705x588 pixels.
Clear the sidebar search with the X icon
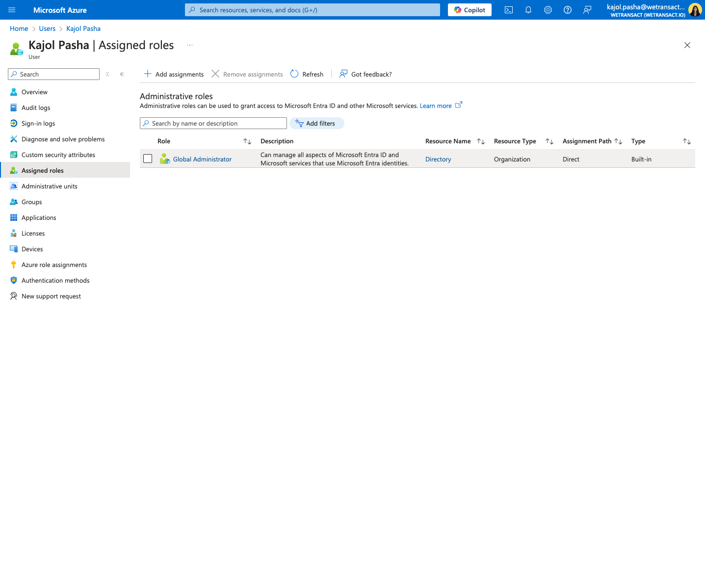click(107, 74)
